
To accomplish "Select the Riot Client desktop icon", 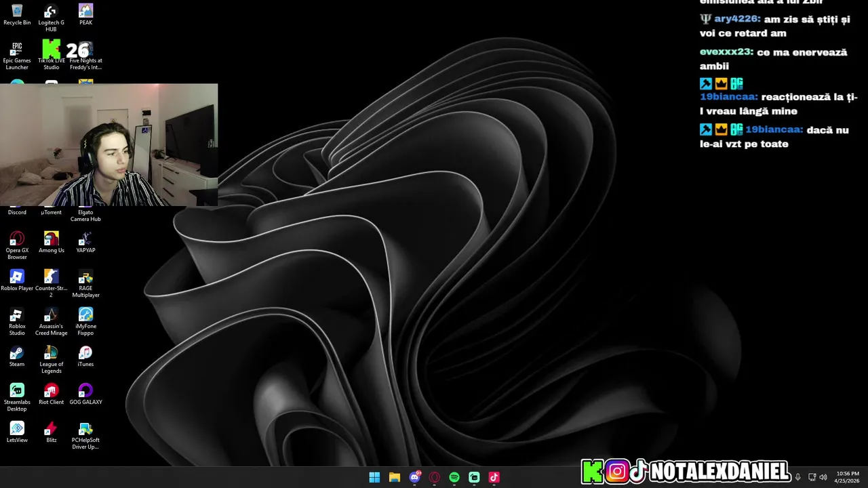I will coord(51,394).
